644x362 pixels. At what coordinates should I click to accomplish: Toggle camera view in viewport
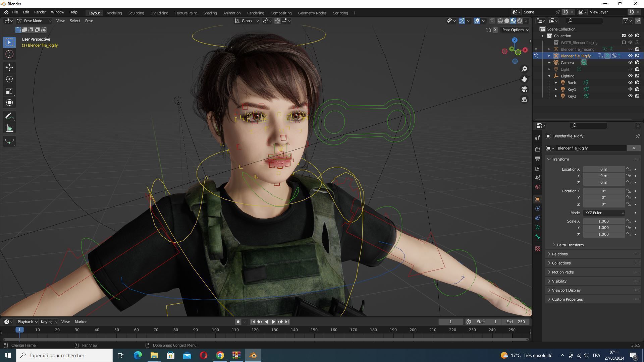pos(524,89)
